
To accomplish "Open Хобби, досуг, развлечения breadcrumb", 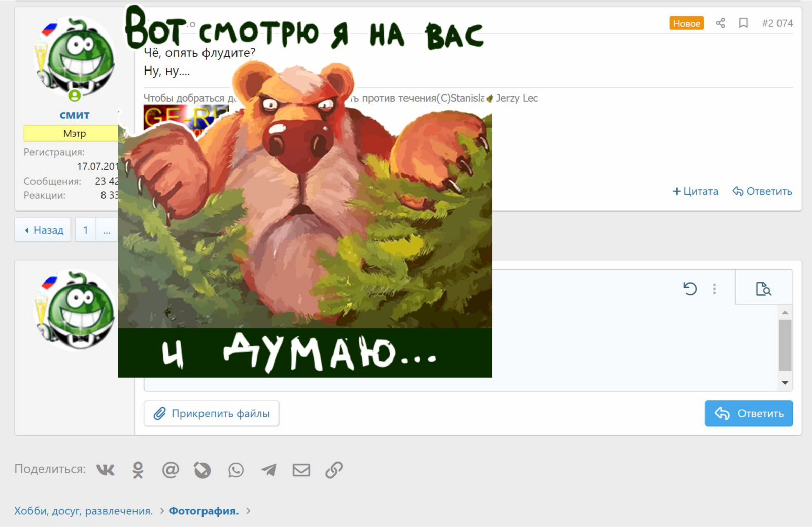I will tap(83, 511).
